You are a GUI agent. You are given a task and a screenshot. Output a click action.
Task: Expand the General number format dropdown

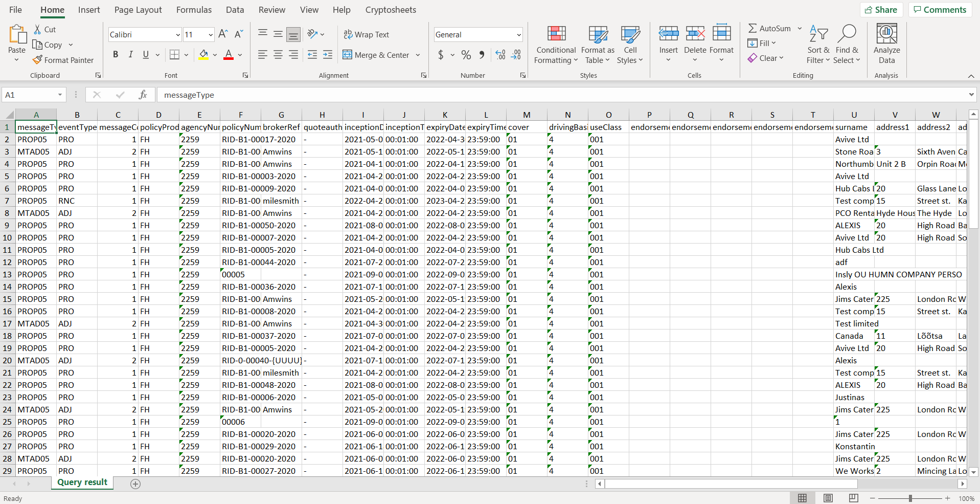pyautogui.click(x=519, y=35)
